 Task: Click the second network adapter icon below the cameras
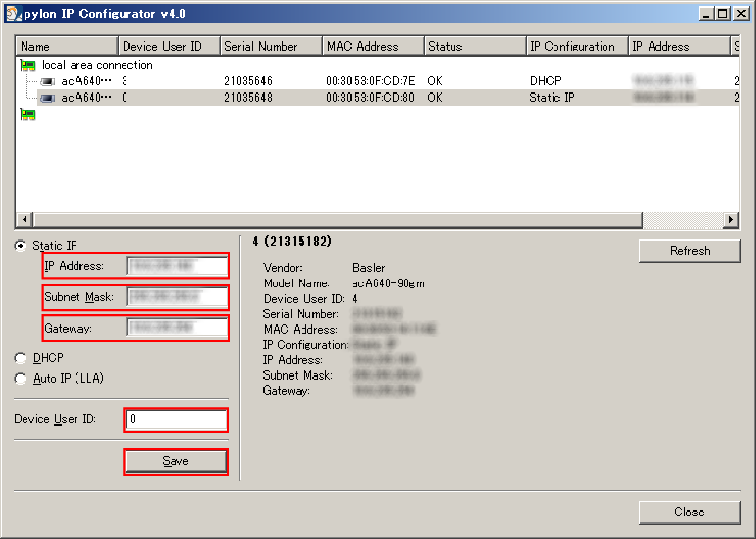coord(27,115)
